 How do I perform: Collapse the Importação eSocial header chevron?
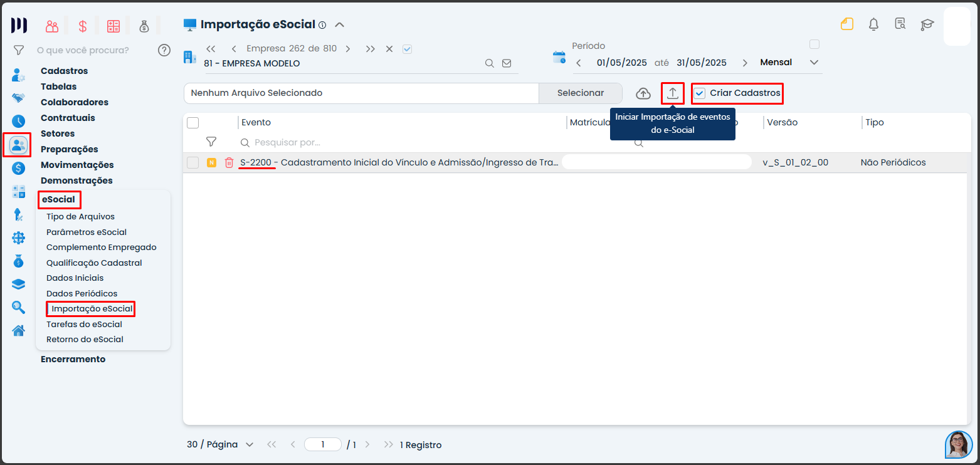point(340,25)
